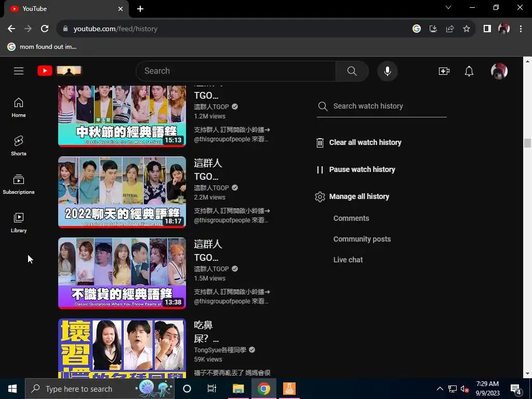Image resolution: width=532 pixels, height=399 pixels.
Task: Open the YouTube account avatar menu
Action: coord(499,71)
